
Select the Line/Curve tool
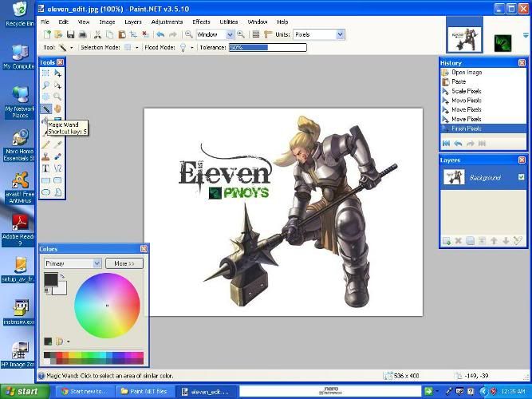pyautogui.click(x=57, y=168)
